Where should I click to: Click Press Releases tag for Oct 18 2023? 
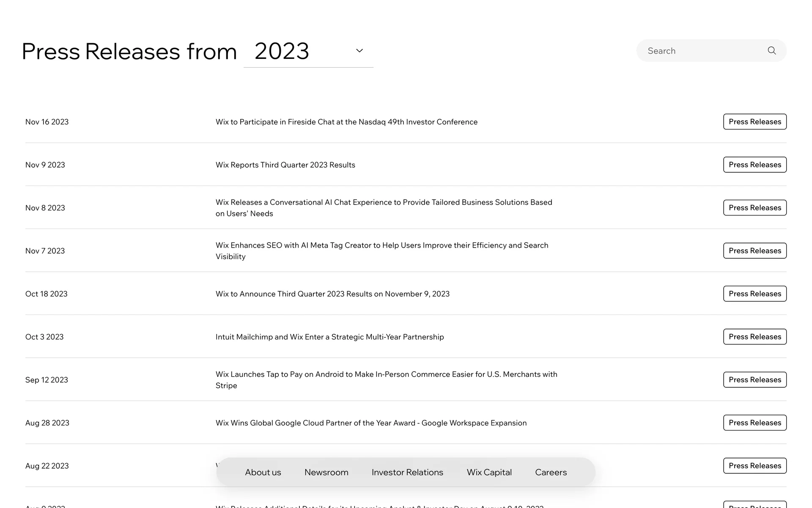(754, 294)
